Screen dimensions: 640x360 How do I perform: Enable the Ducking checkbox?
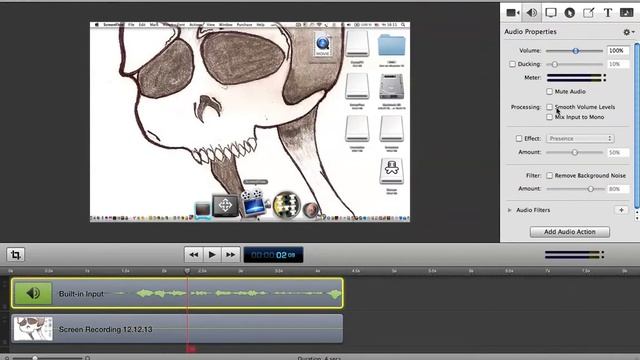[x=512, y=64]
